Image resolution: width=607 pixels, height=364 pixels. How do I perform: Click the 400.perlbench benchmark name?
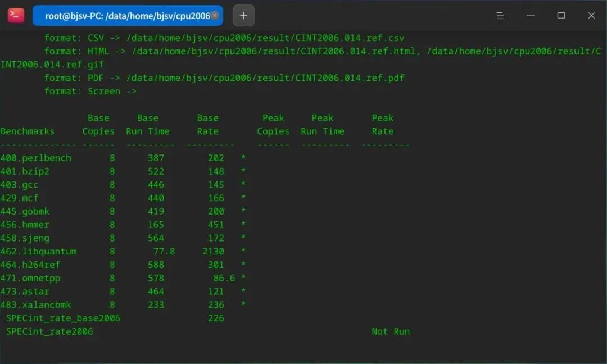(x=35, y=158)
